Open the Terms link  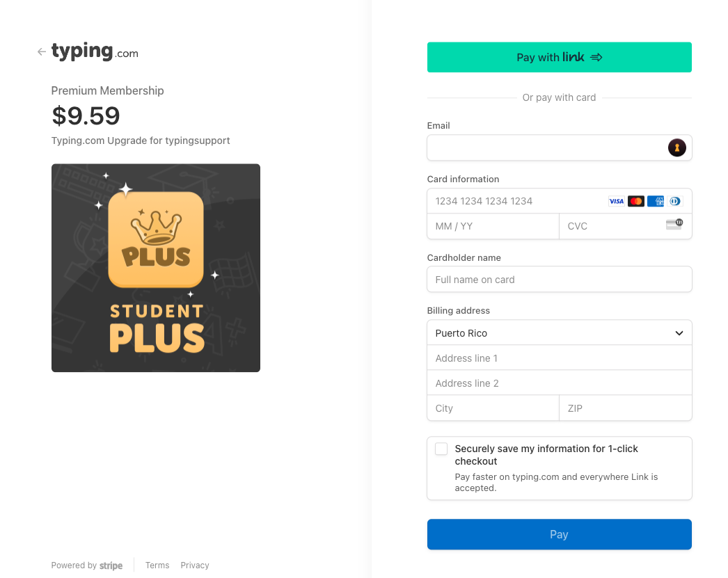tap(157, 565)
